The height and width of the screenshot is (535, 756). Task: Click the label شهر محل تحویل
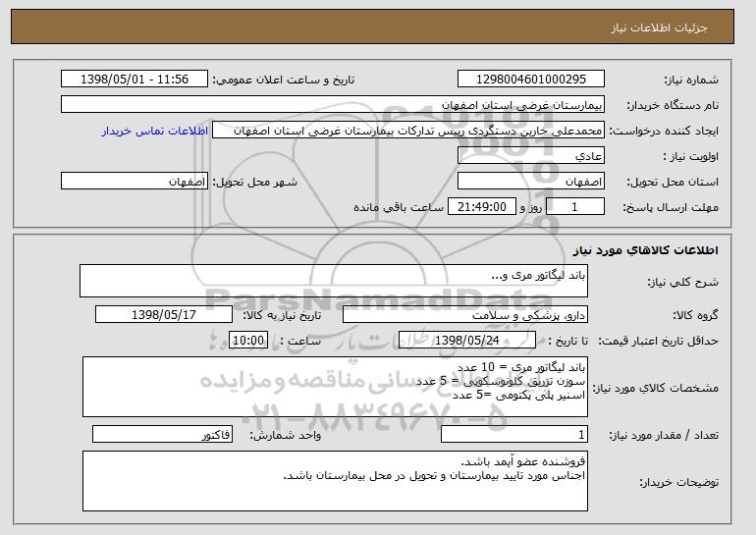point(255,182)
